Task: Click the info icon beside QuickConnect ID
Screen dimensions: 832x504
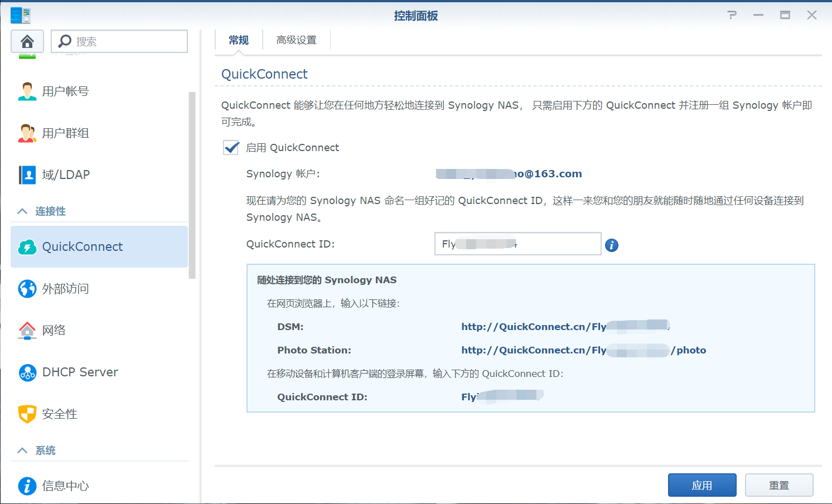Action: click(612, 245)
